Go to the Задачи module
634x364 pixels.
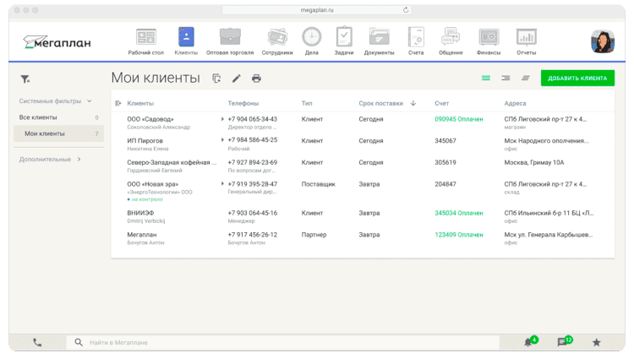click(x=344, y=40)
